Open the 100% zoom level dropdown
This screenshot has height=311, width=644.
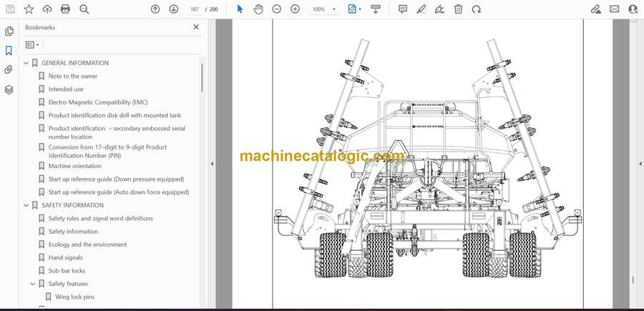tap(323, 9)
